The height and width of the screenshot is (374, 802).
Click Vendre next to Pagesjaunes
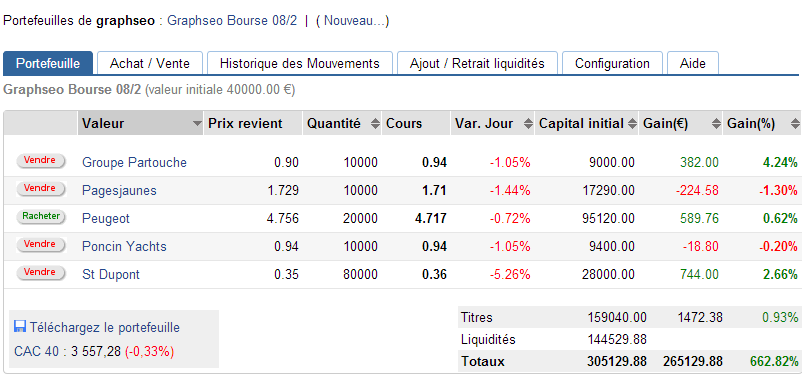click(40, 189)
